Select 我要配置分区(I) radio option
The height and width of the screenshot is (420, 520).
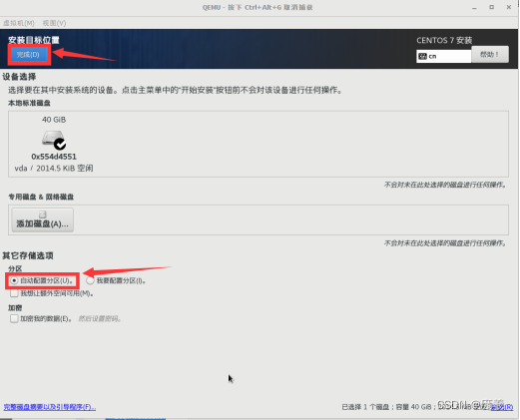(90, 280)
